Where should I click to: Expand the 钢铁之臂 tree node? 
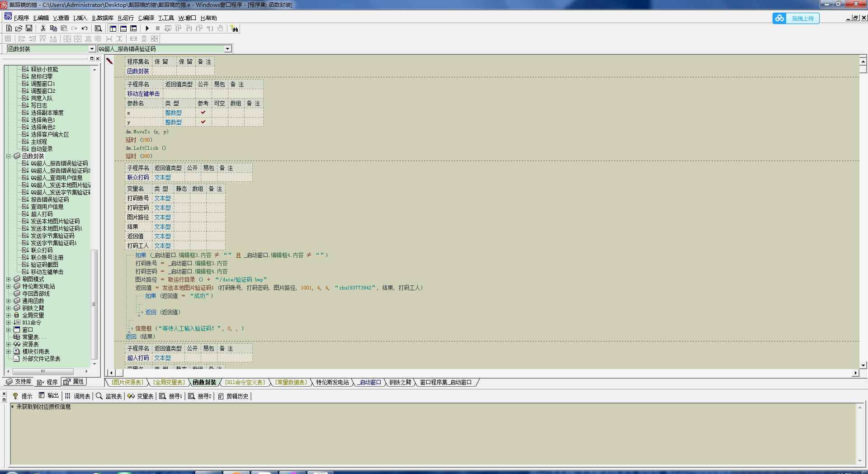coord(8,308)
